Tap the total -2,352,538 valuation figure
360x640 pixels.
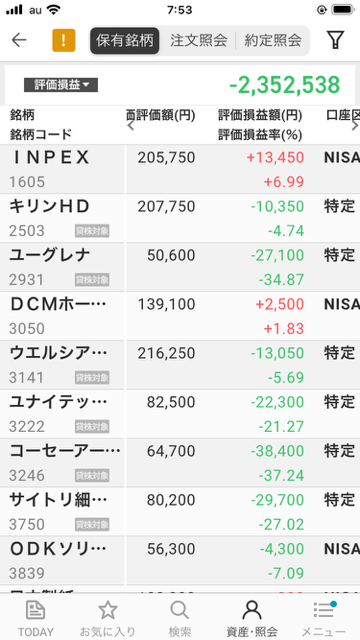tap(284, 85)
